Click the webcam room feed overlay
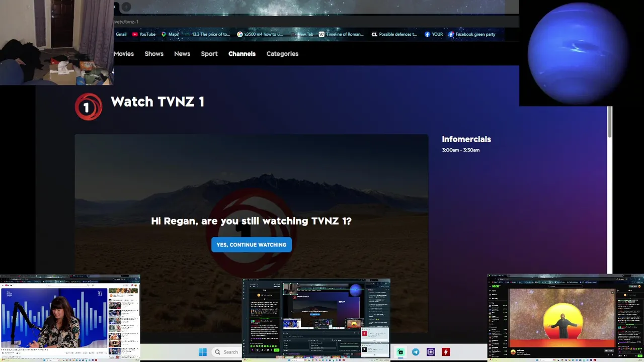This screenshot has height=362, width=644. point(56,42)
